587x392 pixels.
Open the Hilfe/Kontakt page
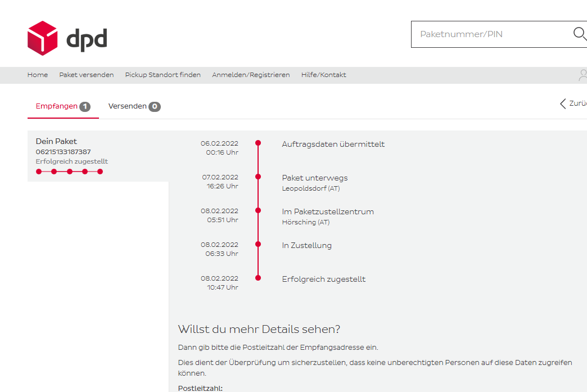tap(323, 75)
